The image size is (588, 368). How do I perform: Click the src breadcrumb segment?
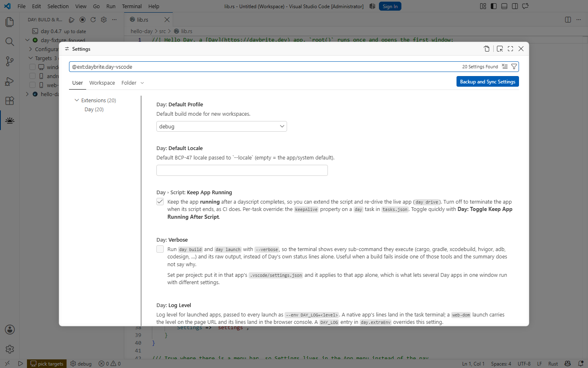pyautogui.click(x=163, y=31)
